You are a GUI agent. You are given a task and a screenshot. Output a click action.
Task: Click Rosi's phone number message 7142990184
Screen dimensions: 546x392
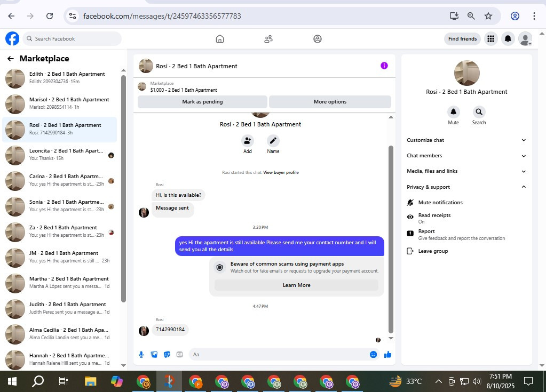pyautogui.click(x=170, y=330)
